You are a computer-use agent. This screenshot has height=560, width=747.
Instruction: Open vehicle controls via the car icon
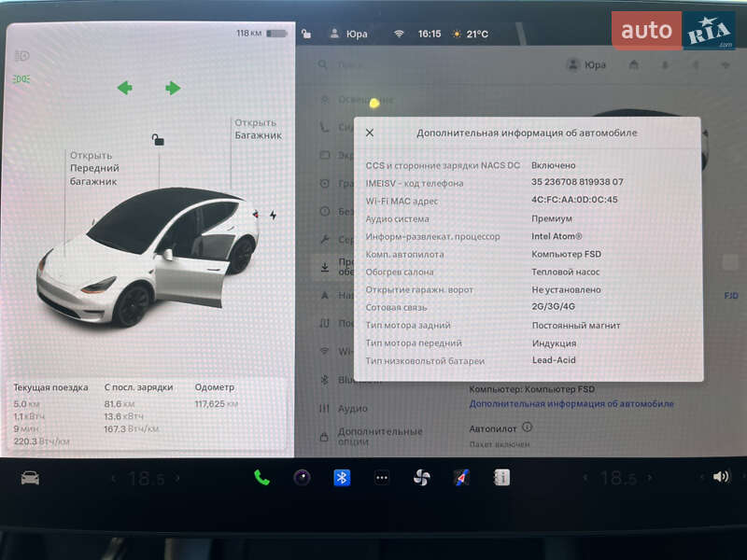coord(31,477)
